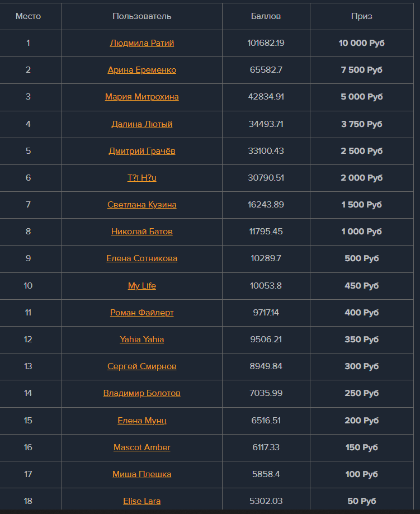
Task: Click the Елена Мунц link
Action: pos(142,421)
